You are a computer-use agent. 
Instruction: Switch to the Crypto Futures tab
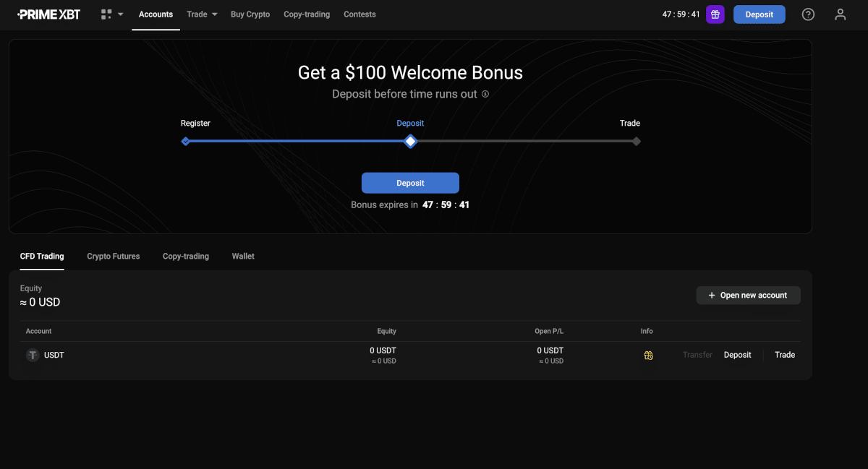point(114,257)
